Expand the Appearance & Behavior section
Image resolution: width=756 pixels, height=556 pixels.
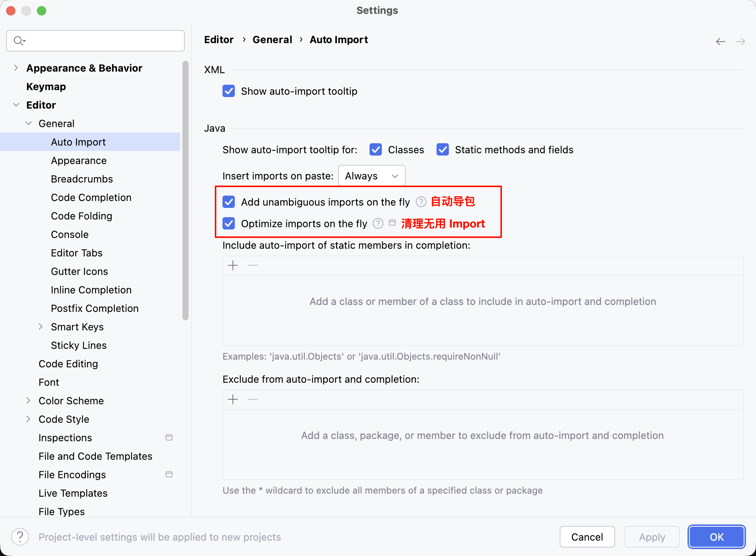(x=16, y=68)
